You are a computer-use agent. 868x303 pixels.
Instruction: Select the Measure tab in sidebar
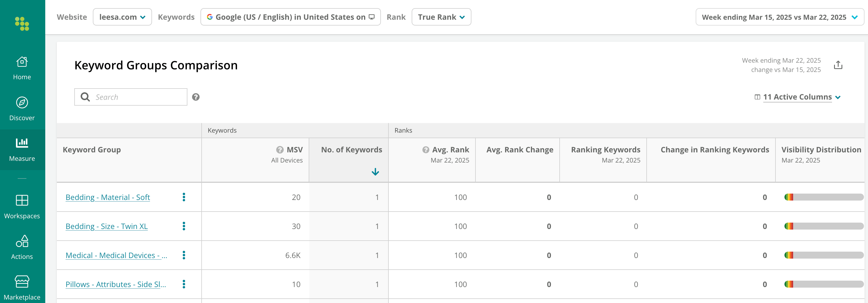click(22, 150)
